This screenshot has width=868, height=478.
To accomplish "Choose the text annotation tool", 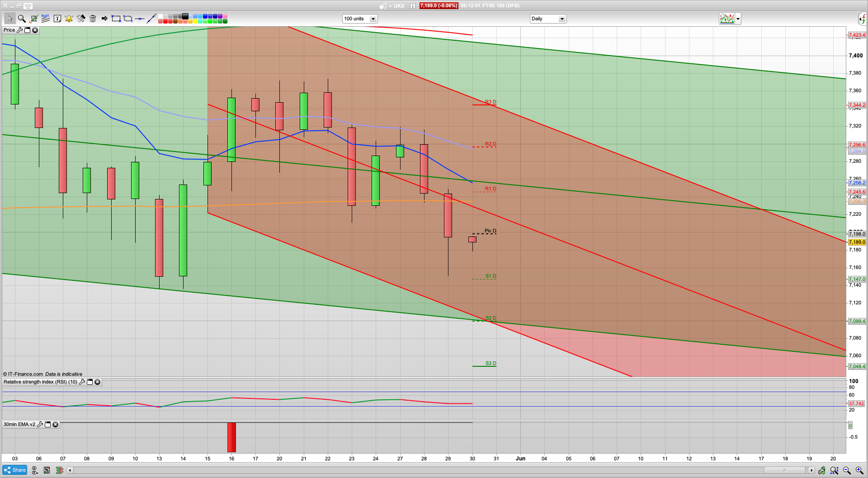I will (x=57, y=19).
